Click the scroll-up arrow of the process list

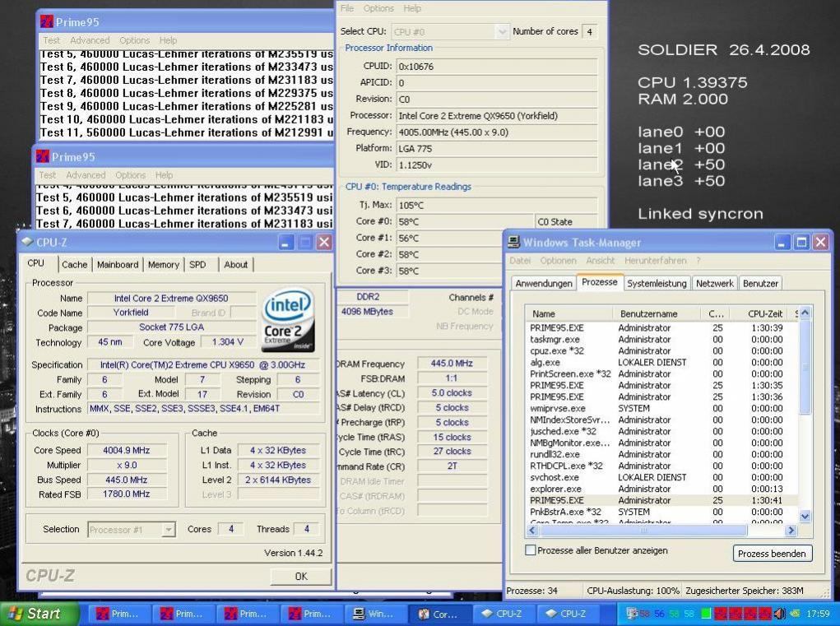pos(805,313)
